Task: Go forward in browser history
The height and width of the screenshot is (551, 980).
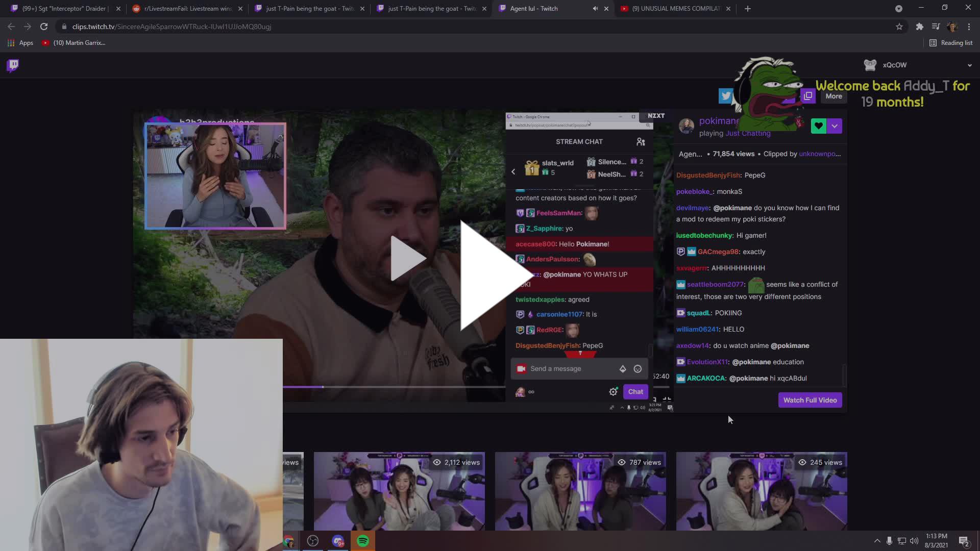Action: click(28, 27)
